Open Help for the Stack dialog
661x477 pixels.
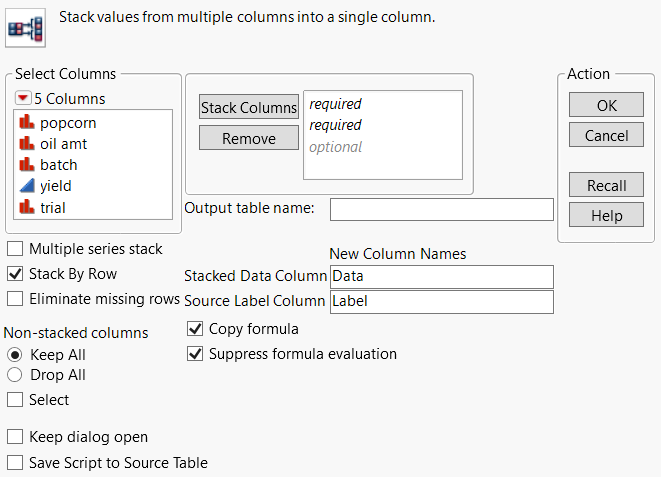tap(606, 215)
